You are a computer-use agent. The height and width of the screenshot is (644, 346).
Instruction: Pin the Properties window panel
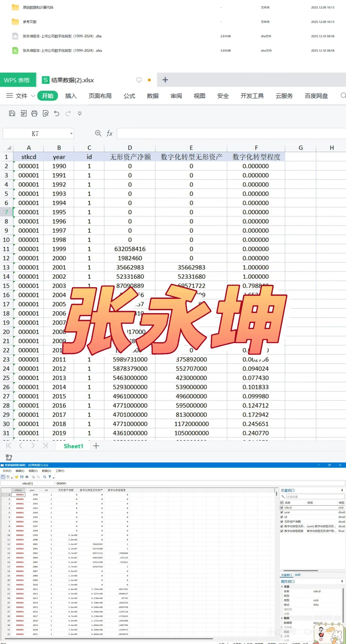pos(342,581)
